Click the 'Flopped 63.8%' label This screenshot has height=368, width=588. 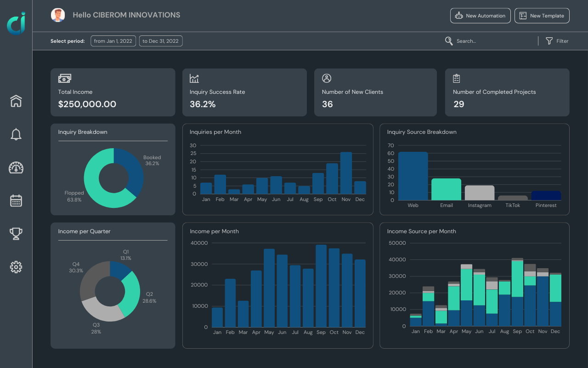click(74, 196)
